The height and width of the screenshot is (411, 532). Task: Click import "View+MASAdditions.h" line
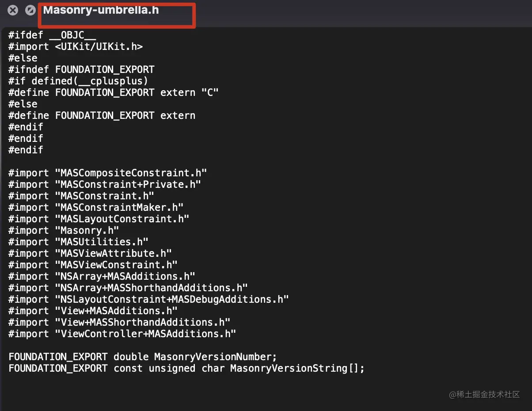coord(93,311)
